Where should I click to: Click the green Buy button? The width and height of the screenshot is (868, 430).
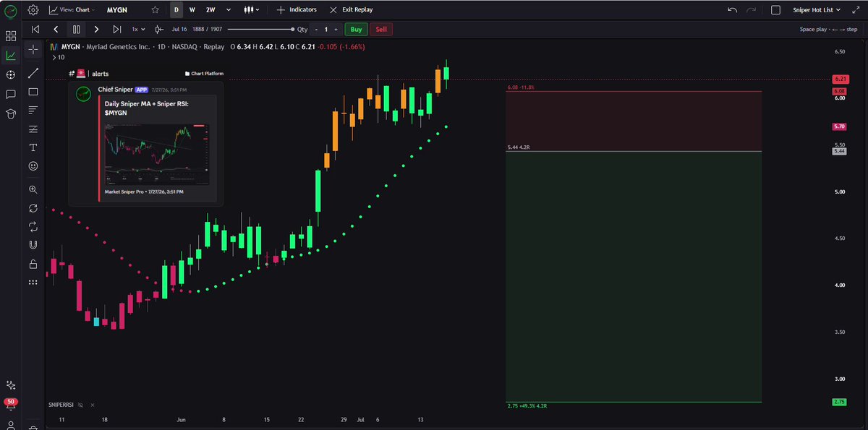pyautogui.click(x=356, y=30)
